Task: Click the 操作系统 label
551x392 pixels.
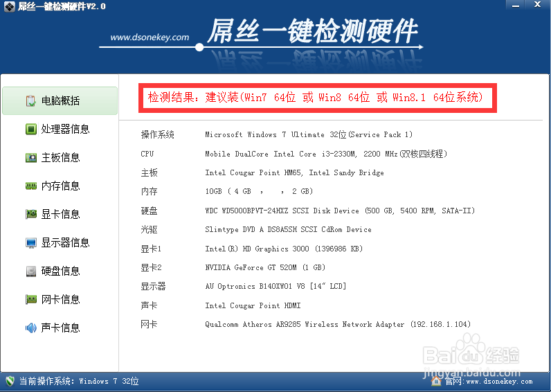Action: (157, 134)
